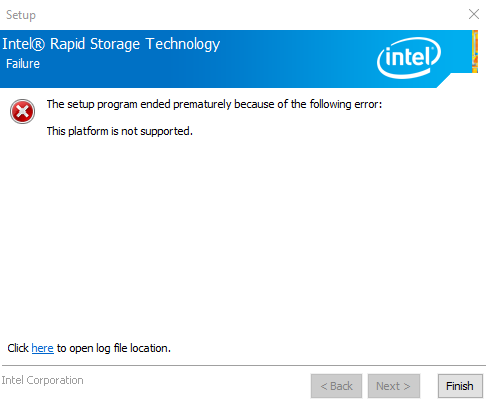Click the Intel Corporation label

[x=42, y=380]
